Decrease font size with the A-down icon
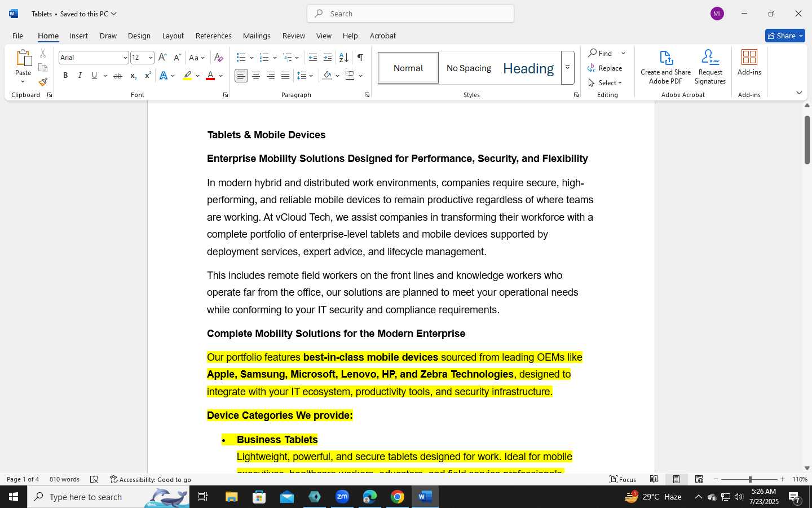 click(177, 58)
